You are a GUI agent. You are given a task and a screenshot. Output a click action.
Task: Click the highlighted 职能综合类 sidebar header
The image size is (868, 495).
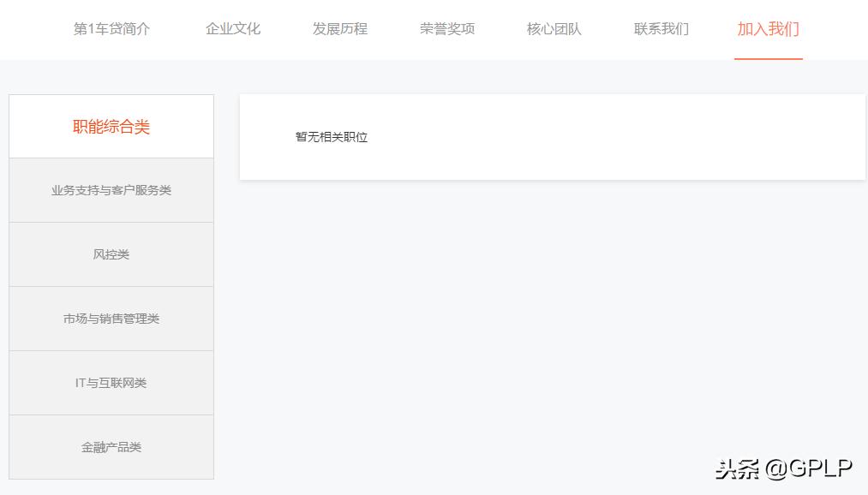(x=111, y=125)
